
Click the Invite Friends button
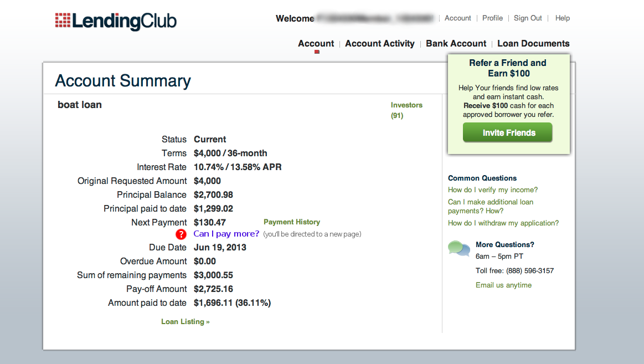(508, 133)
